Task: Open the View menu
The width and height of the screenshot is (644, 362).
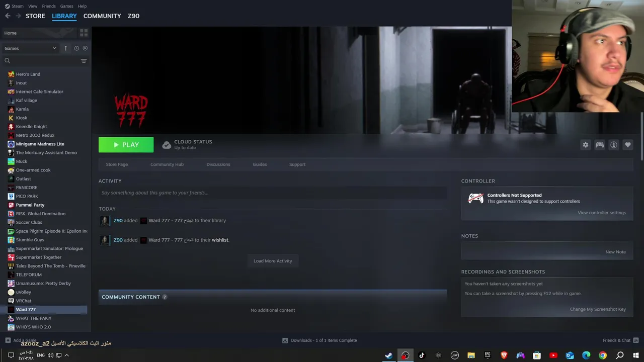Action: [x=33, y=6]
